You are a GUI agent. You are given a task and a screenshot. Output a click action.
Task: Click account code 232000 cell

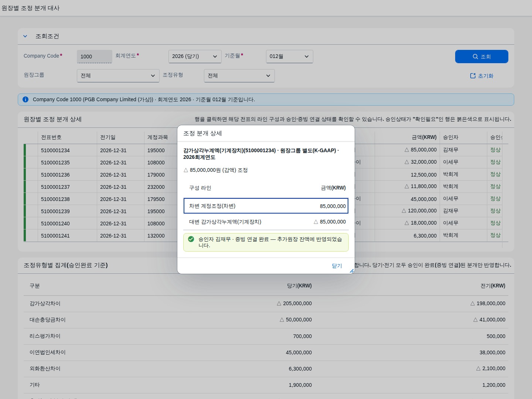[x=156, y=187]
